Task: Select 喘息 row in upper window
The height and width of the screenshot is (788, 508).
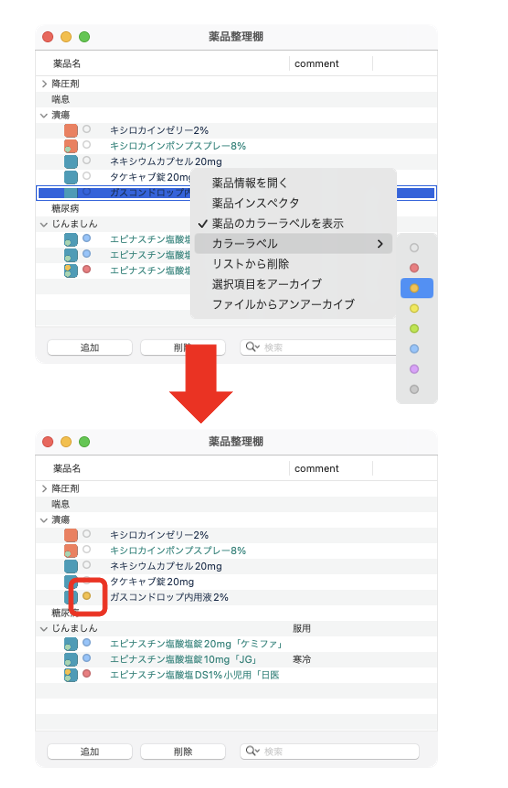Action: (x=237, y=100)
